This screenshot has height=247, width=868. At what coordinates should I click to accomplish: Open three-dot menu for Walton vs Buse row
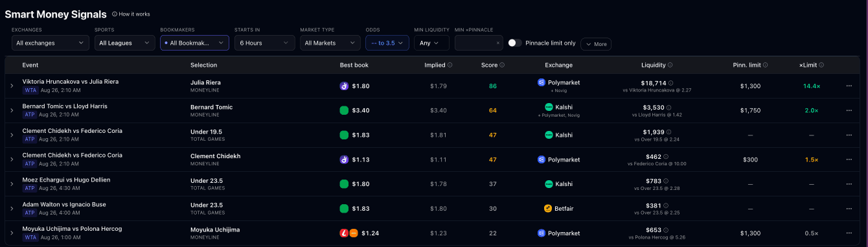[x=849, y=209]
